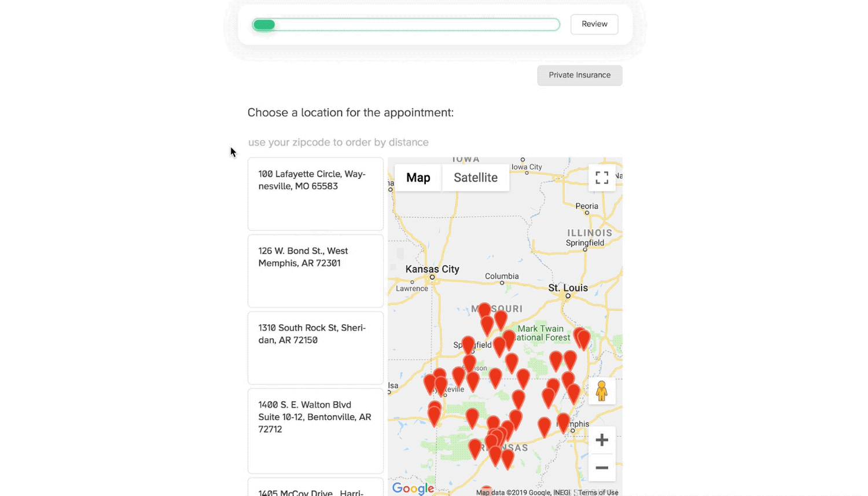Switch to the Satellite view tab
This screenshot has height=496, width=868.
[476, 178]
